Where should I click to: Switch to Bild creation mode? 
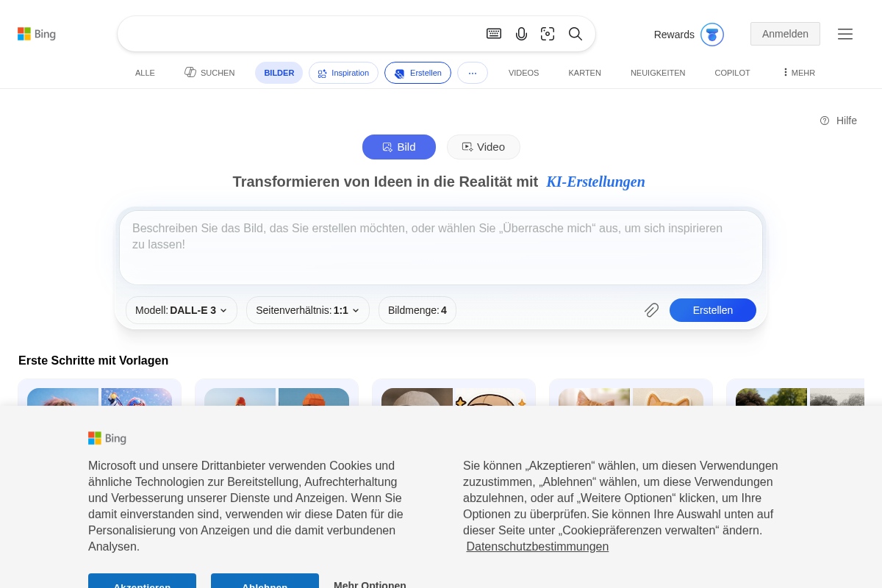[399, 147]
